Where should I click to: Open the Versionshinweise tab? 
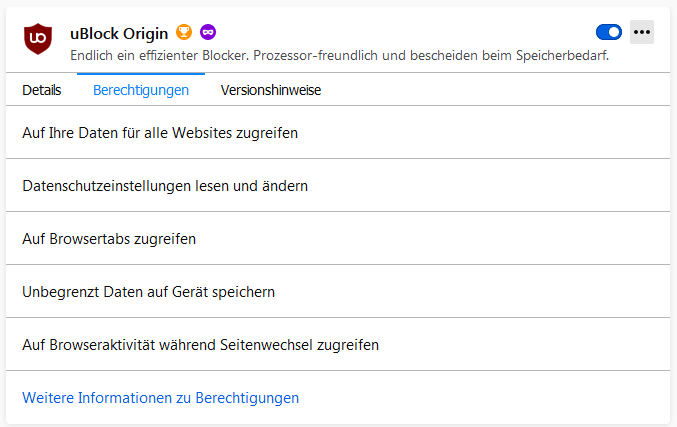pos(271,90)
